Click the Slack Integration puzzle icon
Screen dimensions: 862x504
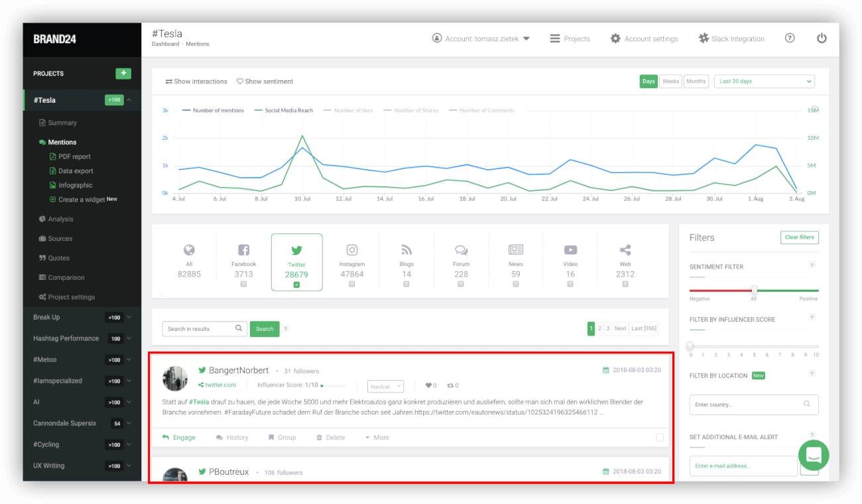click(x=704, y=38)
